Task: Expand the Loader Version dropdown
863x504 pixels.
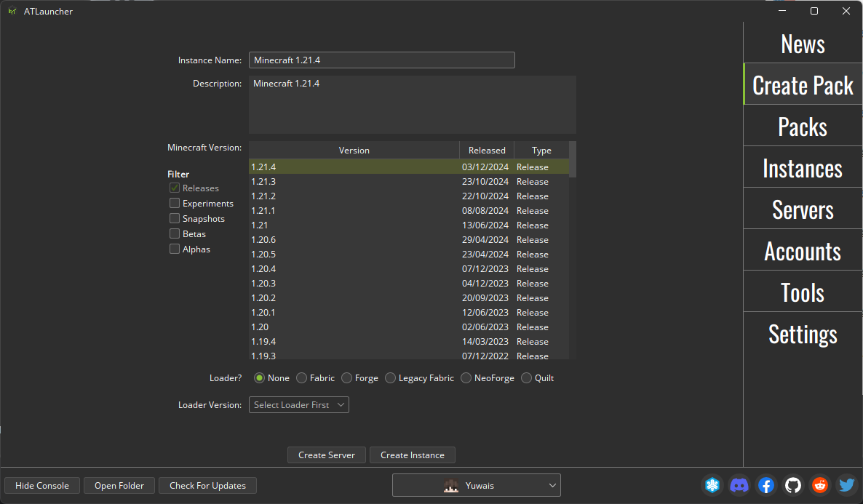Action: coord(299,405)
